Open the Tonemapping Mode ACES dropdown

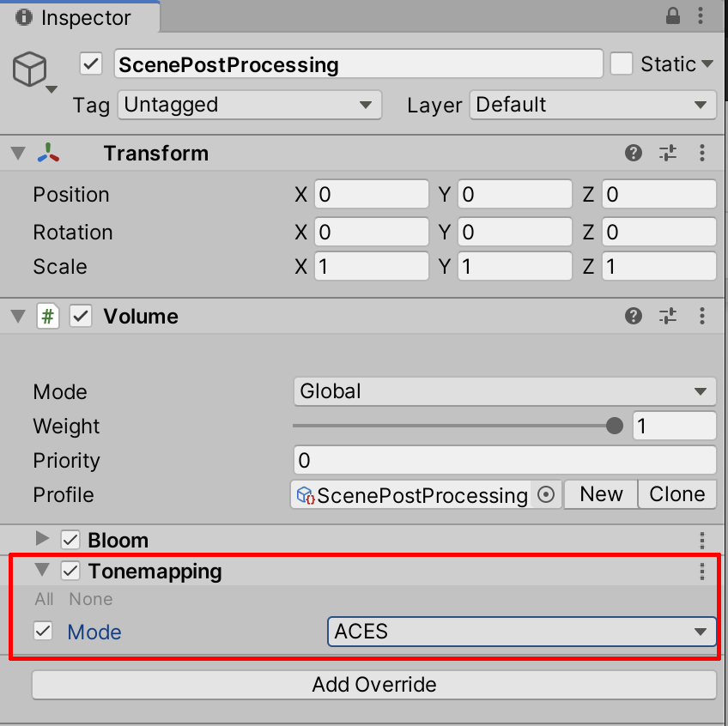521,632
